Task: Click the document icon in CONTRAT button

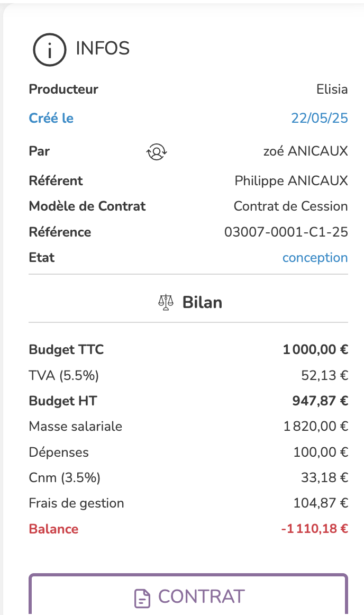Action: (142, 598)
